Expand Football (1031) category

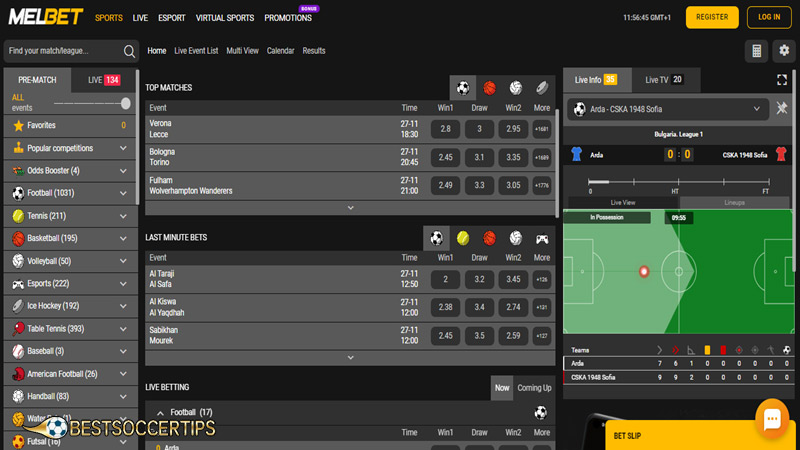123,193
